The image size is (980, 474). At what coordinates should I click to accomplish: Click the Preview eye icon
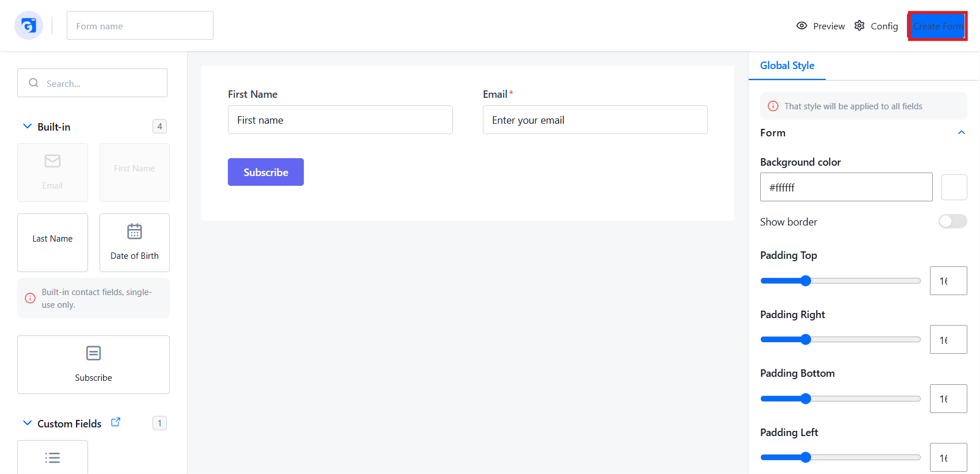(x=802, y=26)
